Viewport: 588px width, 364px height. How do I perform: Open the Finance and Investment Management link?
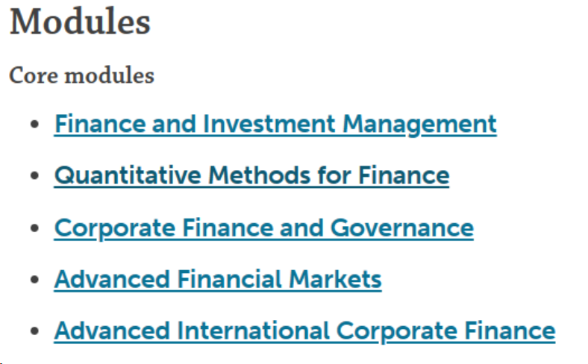[x=275, y=123]
